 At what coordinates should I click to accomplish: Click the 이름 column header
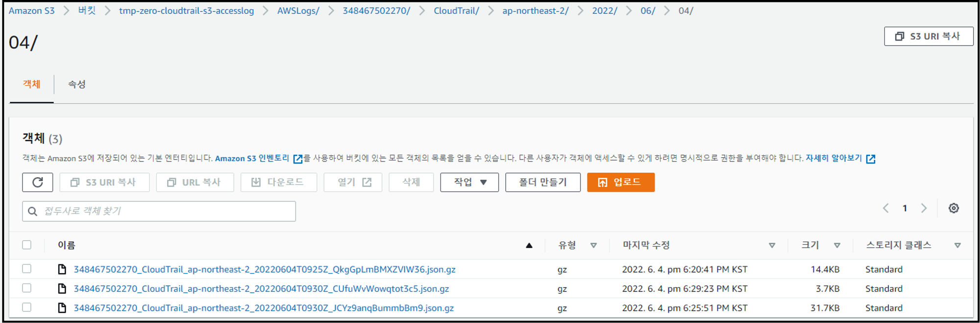coord(67,245)
